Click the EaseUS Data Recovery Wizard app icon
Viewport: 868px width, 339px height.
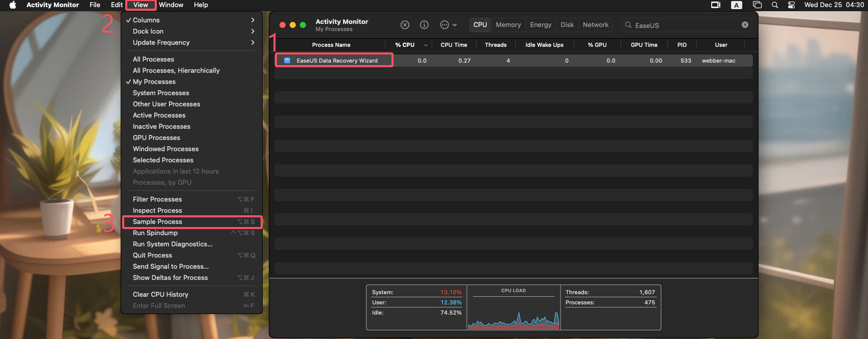(287, 61)
